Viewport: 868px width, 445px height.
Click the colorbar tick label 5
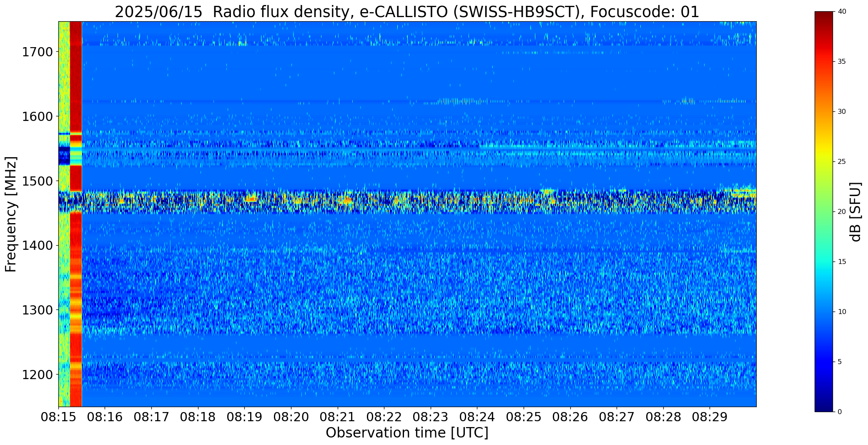pyautogui.click(x=840, y=362)
